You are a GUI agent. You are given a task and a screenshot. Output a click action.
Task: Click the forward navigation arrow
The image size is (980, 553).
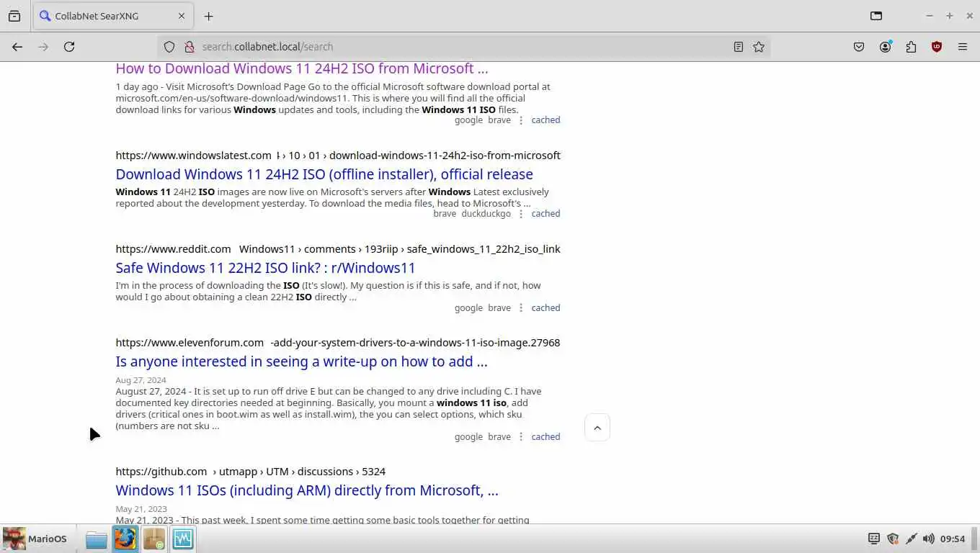[43, 47]
